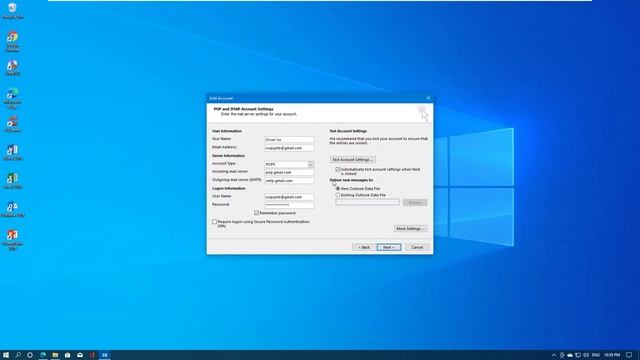Open the notification center icon
The height and width of the screenshot is (360, 640).
(629, 355)
